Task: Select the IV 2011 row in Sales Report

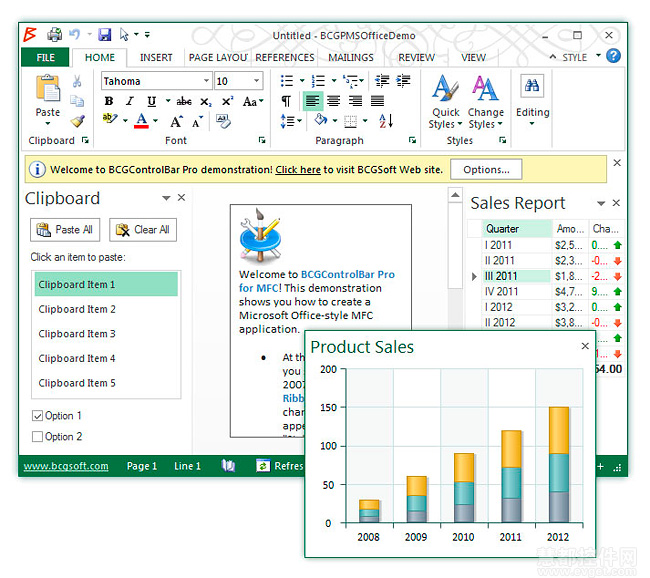Action: point(546,291)
